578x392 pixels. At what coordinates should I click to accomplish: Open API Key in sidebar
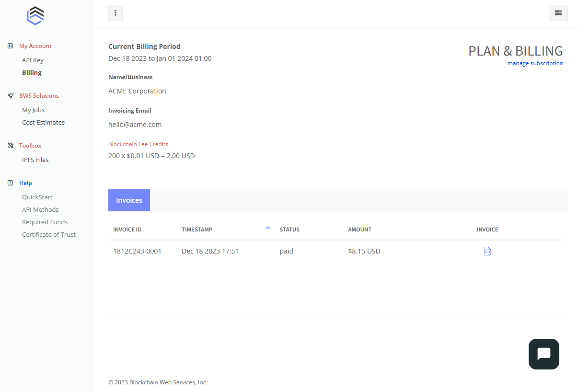click(33, 60)
